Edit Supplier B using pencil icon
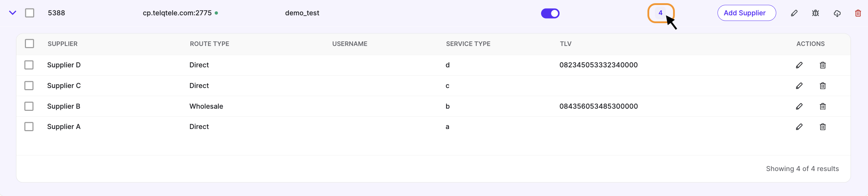Screen dimensions: 868x196 [x=799, y=106]
